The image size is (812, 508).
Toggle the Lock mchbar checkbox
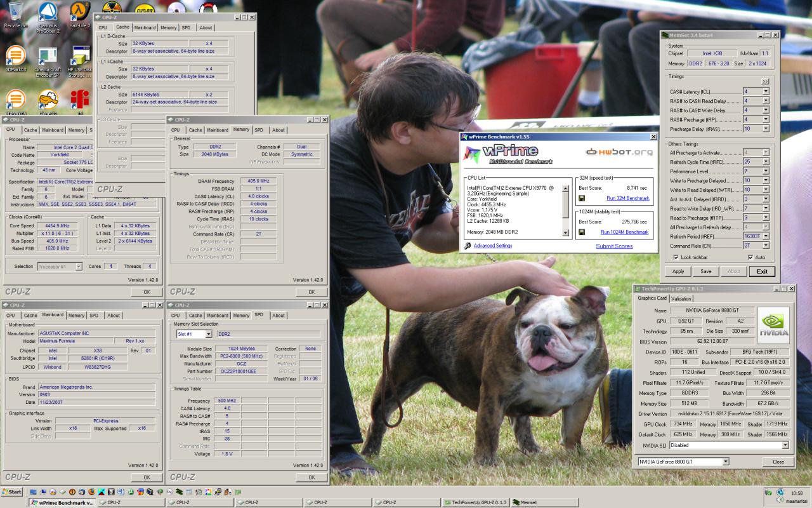(x=676, y=257)
